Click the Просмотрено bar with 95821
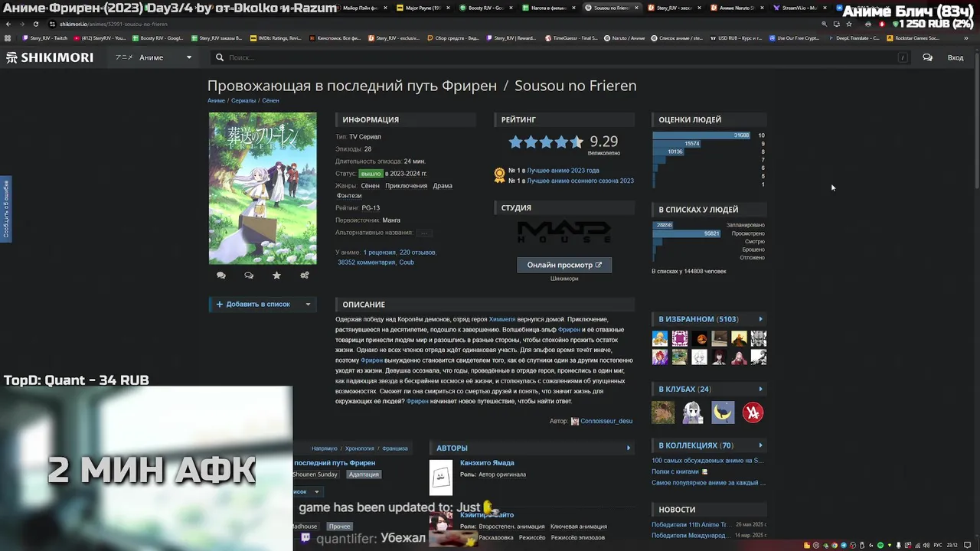Image resolution: width=980 pixels, height=551 pixels. 687,233
